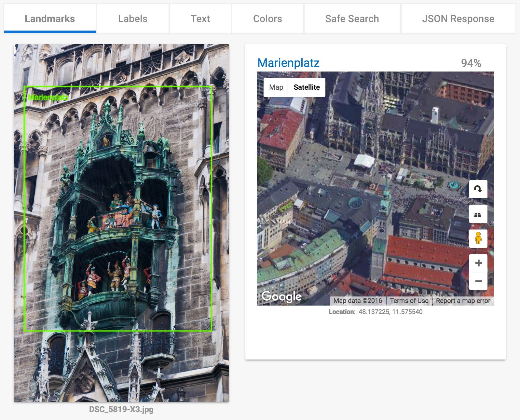Open the Landmarks tab
520x420 pixels.
tap(50, 19)
